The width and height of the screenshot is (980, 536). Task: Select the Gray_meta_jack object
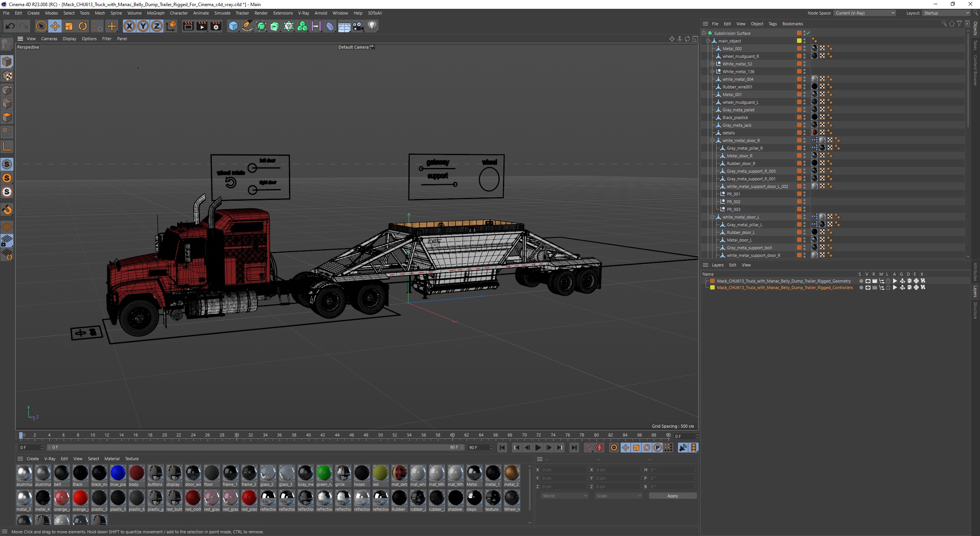point(737,125)
